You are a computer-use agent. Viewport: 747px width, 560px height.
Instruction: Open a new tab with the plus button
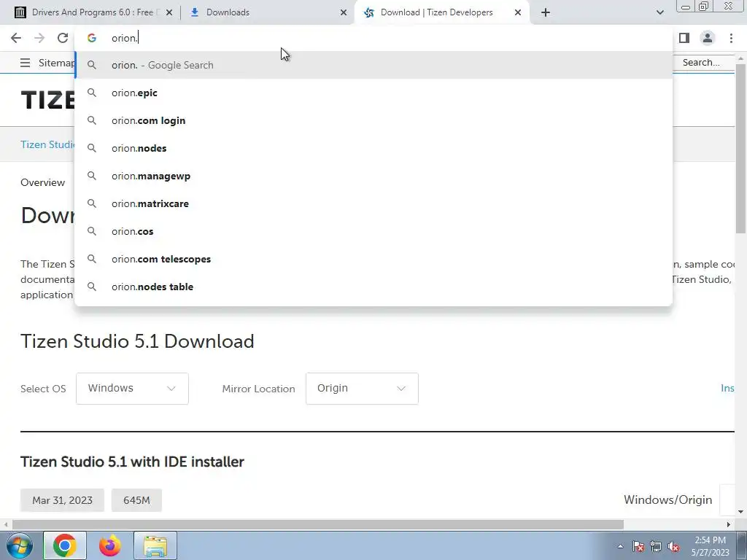[x=546, y=12]
